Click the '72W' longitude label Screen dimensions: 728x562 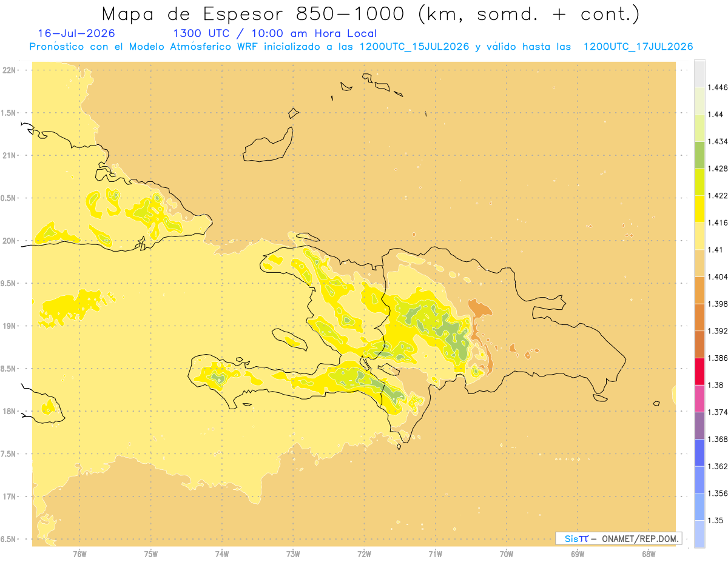pyautogui.click(x=364, y=554)
